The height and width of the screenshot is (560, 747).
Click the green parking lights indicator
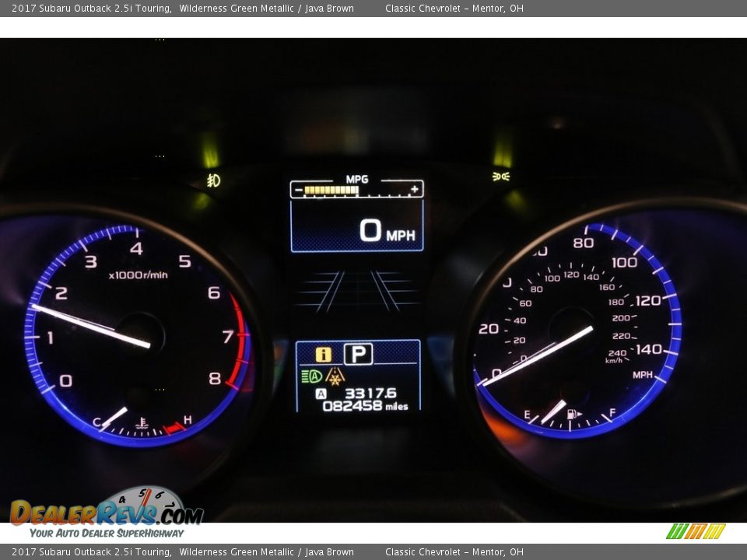click(500, 177)
